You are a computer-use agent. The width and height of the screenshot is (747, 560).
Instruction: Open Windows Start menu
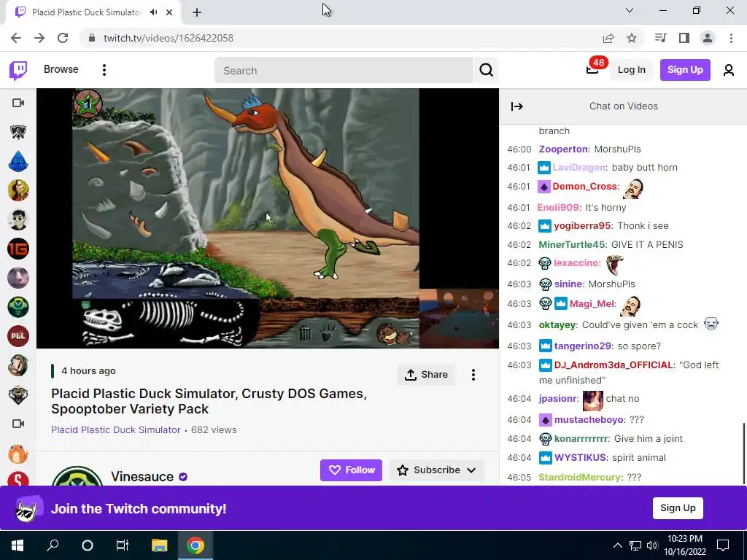tap(18, 545)
